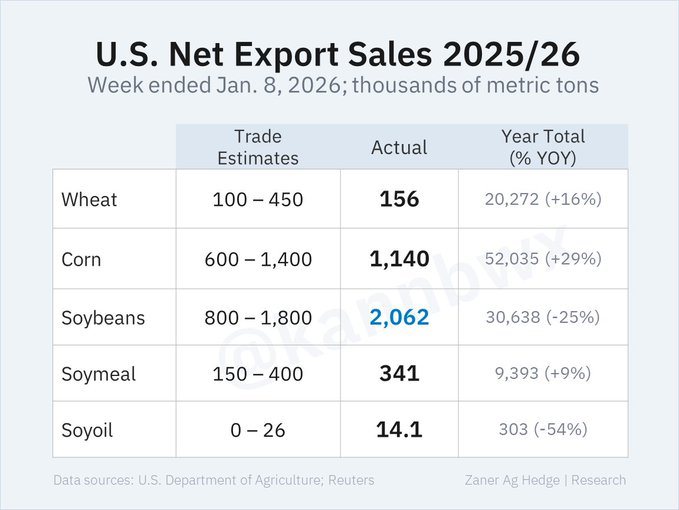Click the Soyoil row label

coord(88,430)
